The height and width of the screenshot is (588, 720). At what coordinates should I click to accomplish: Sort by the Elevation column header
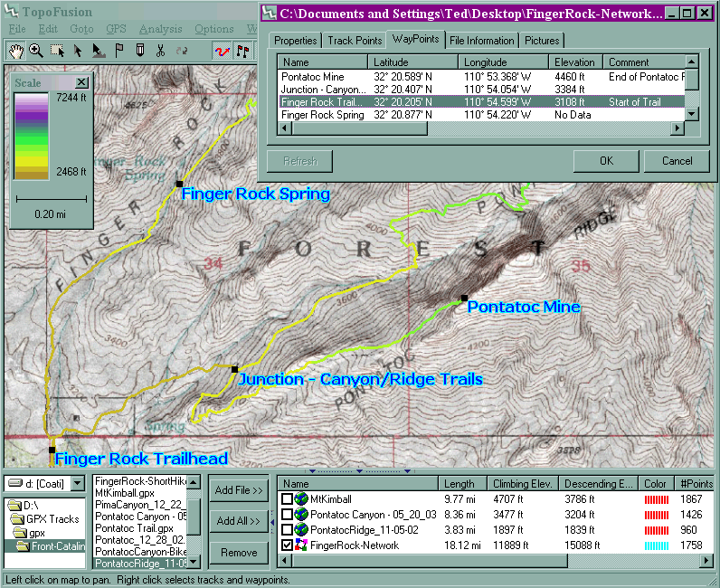tap(574, 62)
